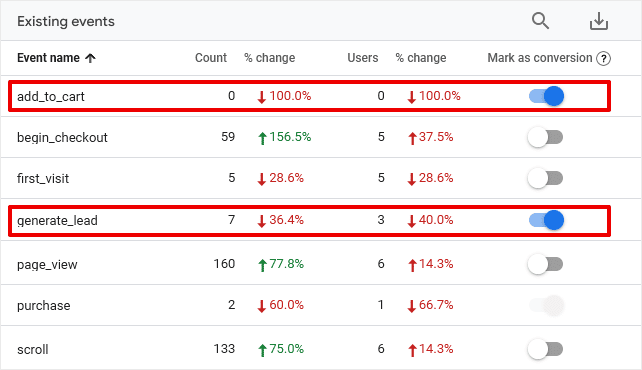The height and width of the screenshot is (370, 642).
Task: Disable conversion toggle for add_to_cart
Action: [x=546, y=96]
